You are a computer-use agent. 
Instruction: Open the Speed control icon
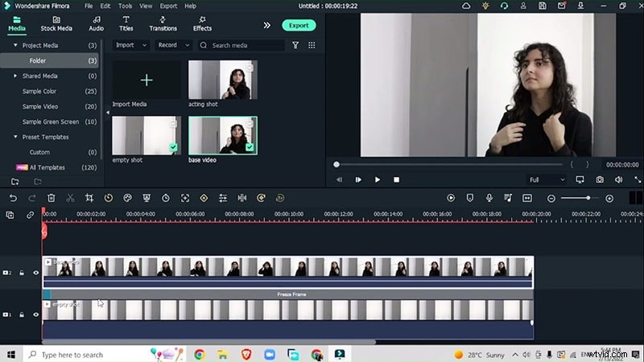point(109,198)
